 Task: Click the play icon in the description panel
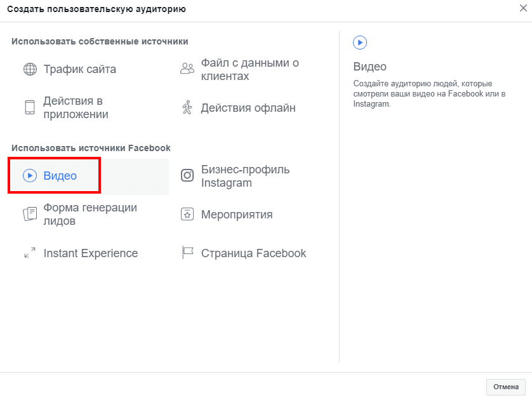tap(360, 43)
